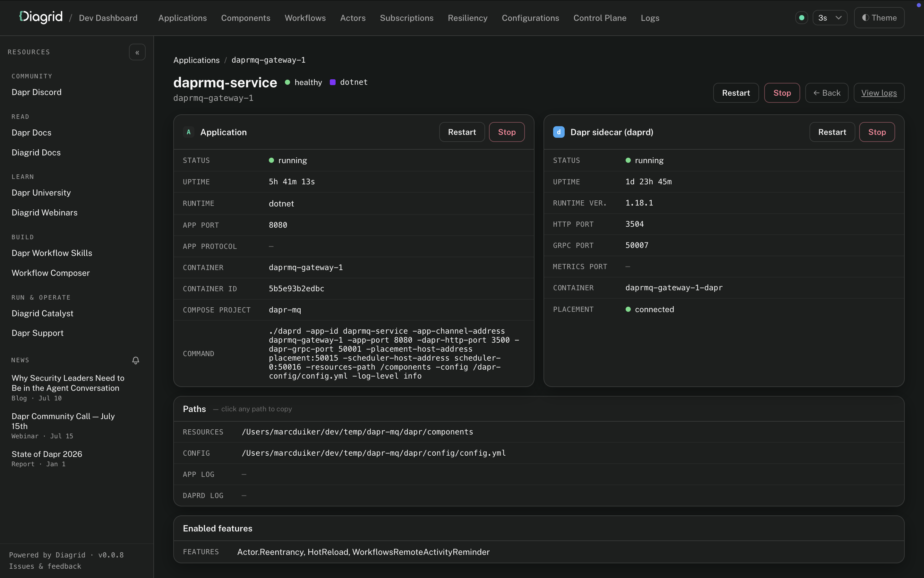Open the Components nav tab
The image size is (924, 578).
[245, 18]
